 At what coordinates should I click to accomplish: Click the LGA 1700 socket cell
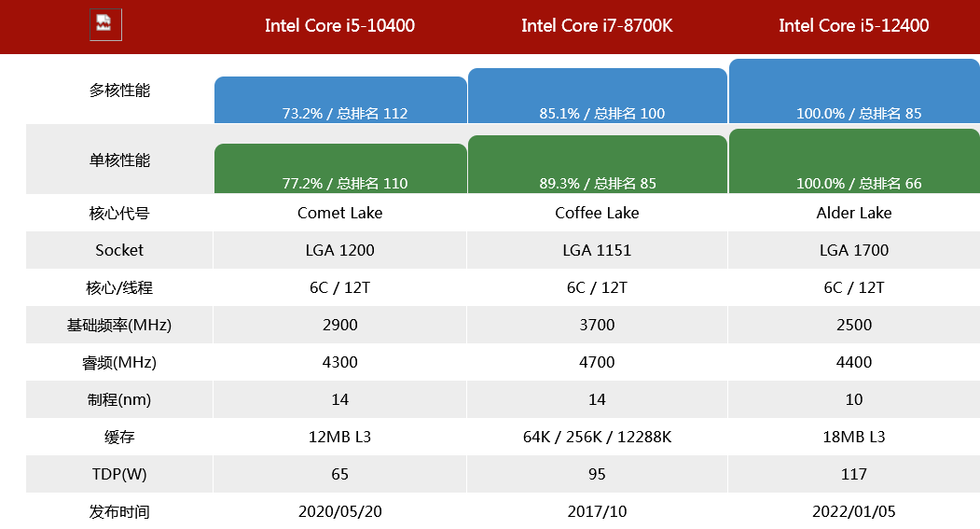(854, 250)
